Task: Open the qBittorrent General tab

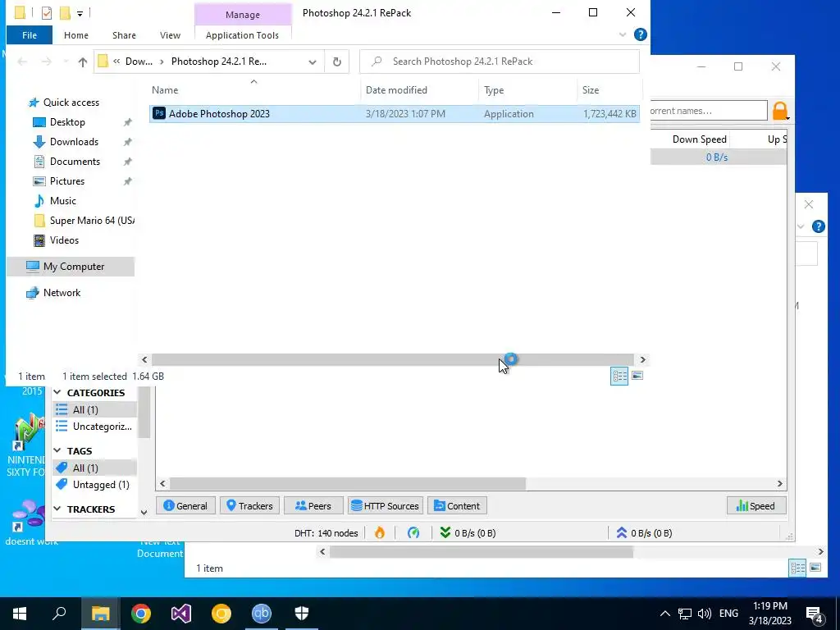Action: (x=185, y=505)
